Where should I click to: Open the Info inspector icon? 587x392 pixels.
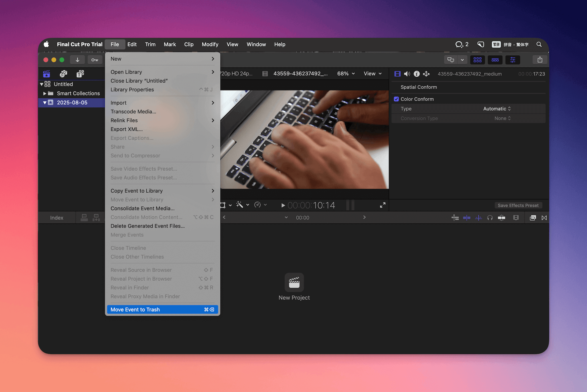[417, 74]
